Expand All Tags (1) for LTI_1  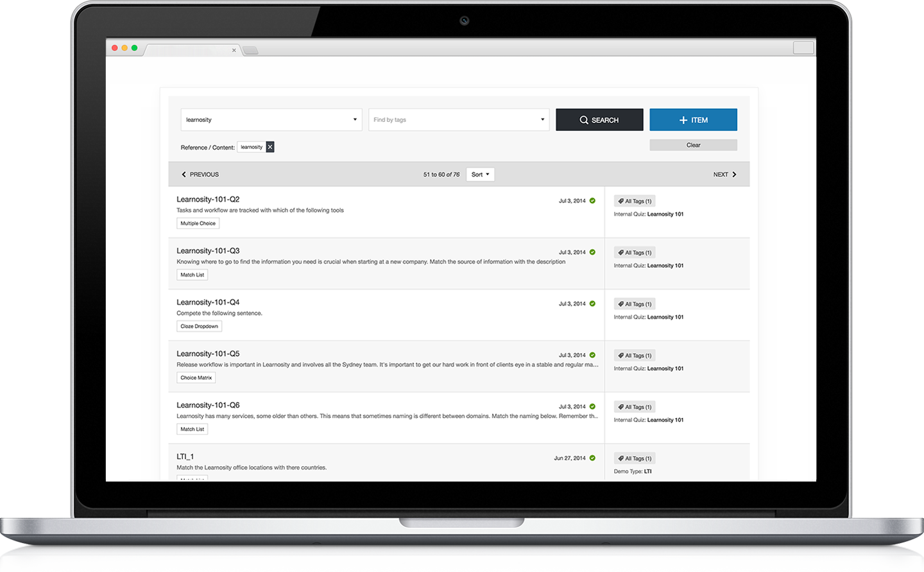pos(635,458)
